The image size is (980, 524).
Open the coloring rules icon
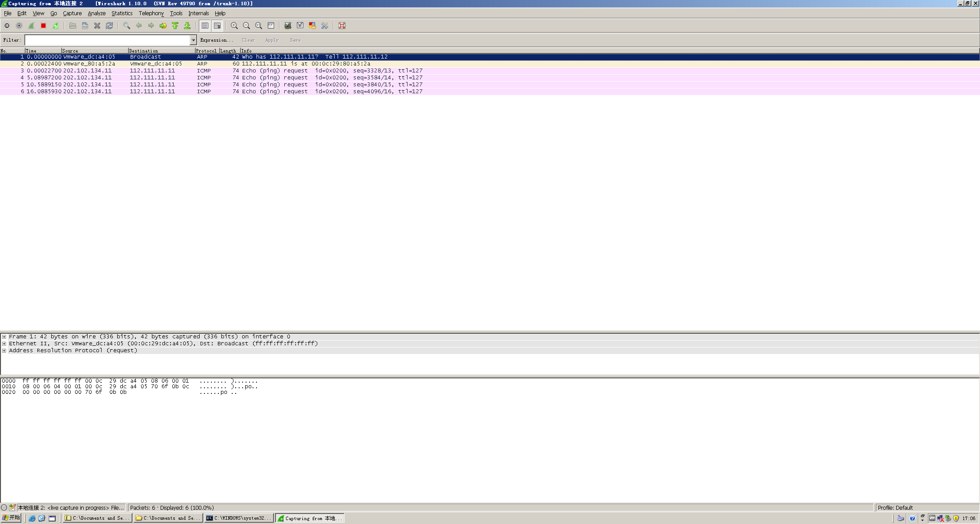pos(312,26)
